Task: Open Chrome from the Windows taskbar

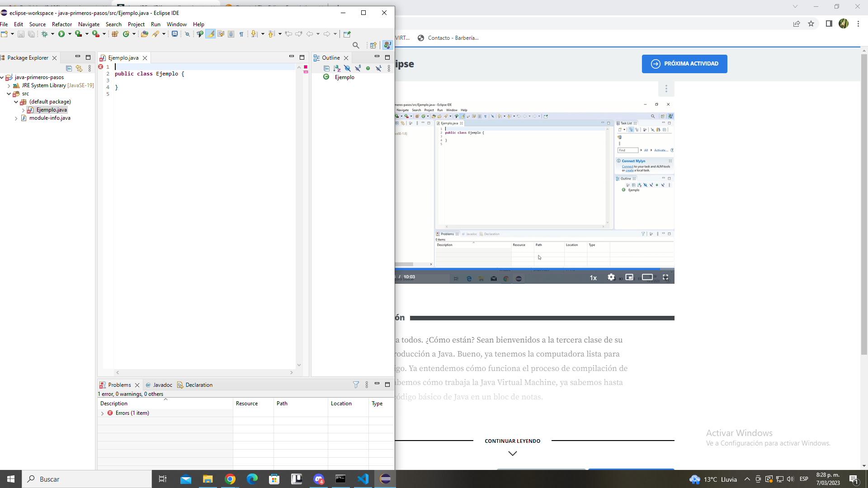Action: (x=230, y=479)
